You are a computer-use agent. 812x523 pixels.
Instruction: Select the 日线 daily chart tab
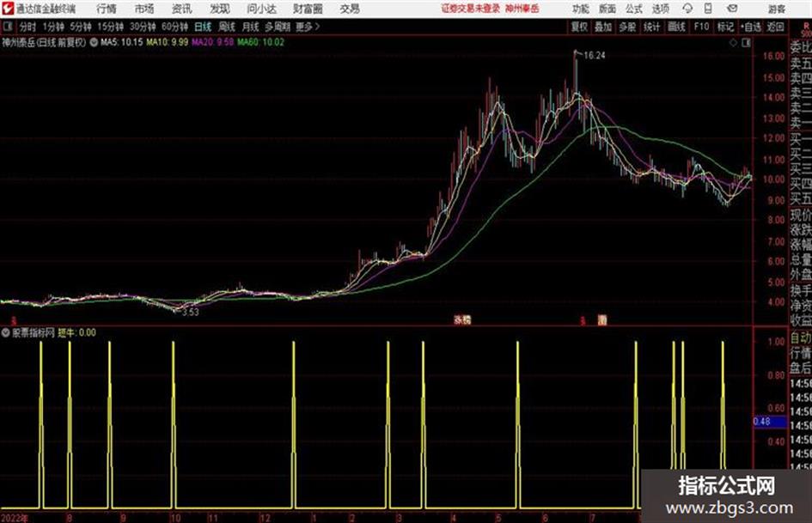pos(203,27)
